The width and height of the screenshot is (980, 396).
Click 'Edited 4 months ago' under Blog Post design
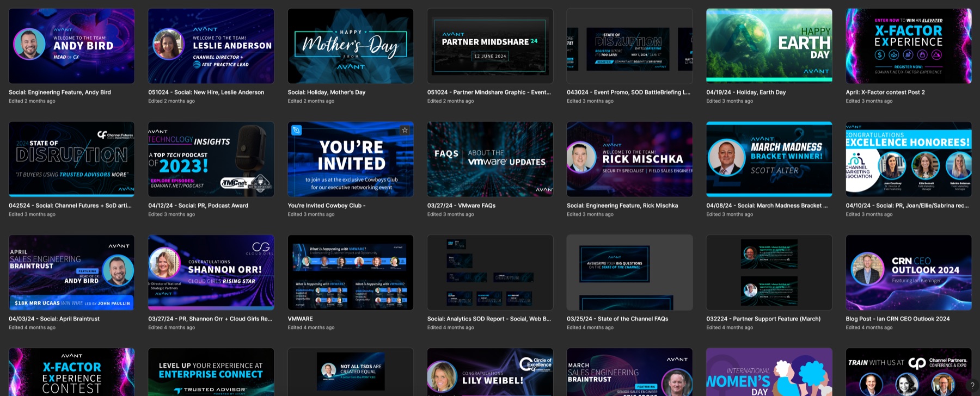869,327
